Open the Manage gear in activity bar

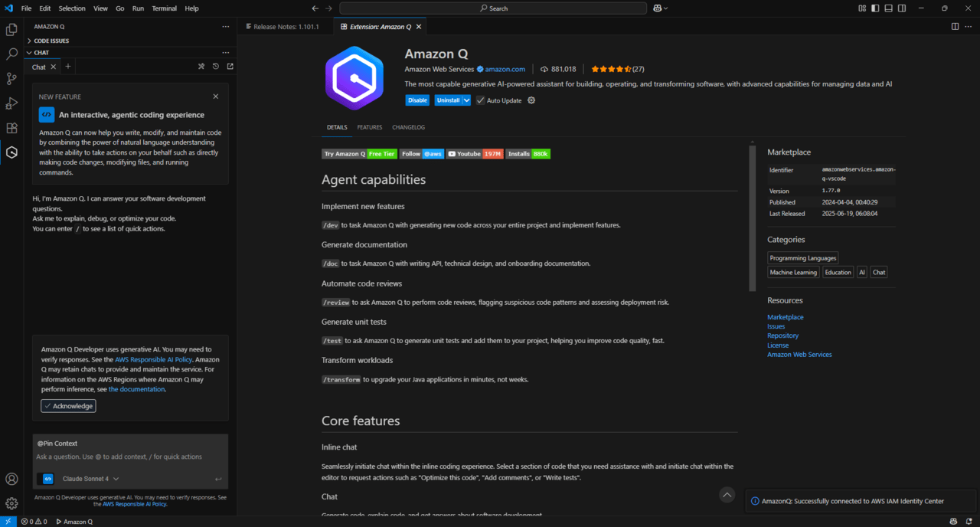pos(11,503)
